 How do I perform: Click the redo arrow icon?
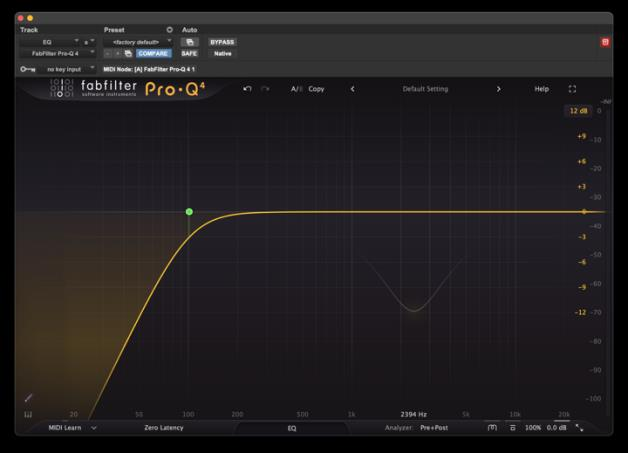pos(265,89)
